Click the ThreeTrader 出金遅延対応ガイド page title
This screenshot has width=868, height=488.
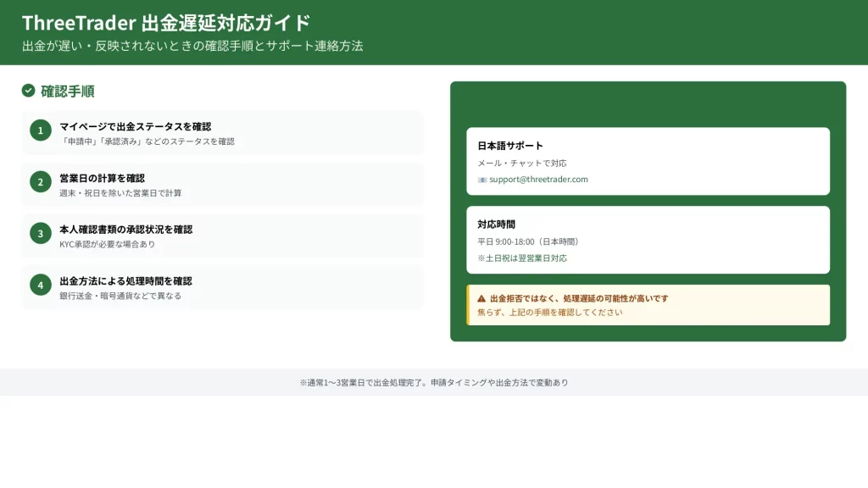[x=166, y=22]
